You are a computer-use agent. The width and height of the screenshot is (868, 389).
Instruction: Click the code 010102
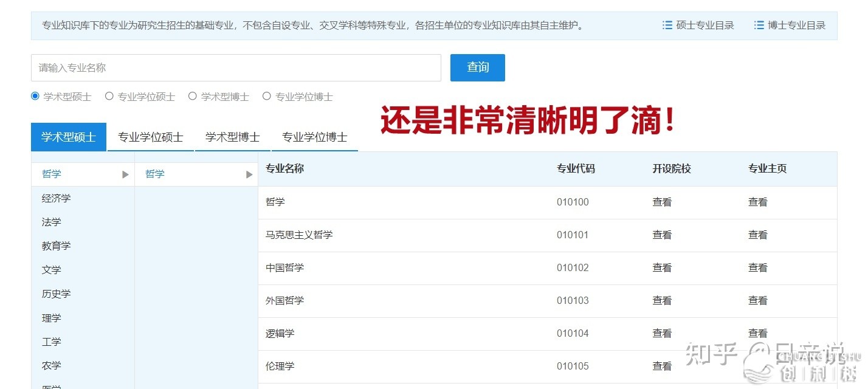point(573,267)
